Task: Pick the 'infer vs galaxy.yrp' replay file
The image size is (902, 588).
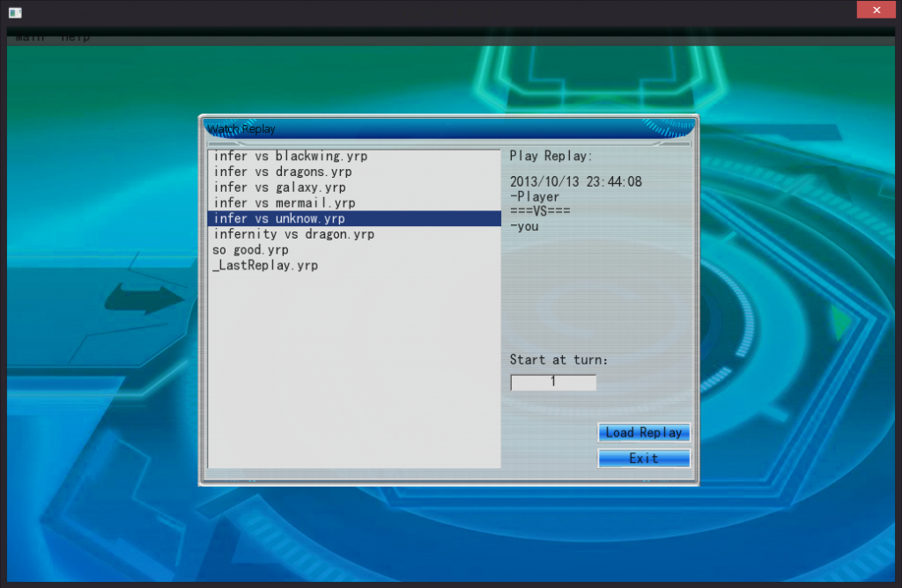Action: coord(280,187)
